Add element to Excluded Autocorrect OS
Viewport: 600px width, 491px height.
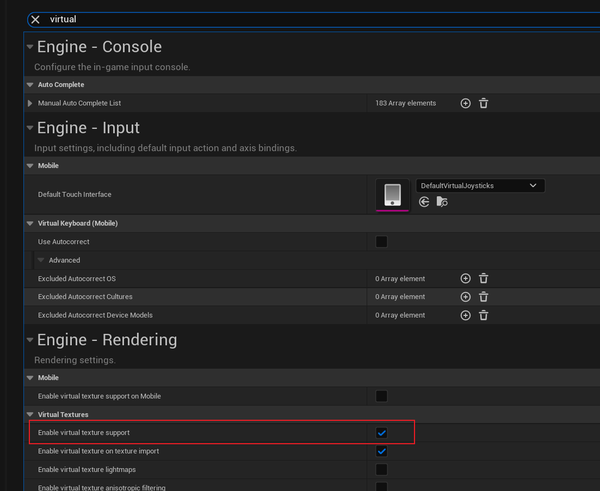(465, 279)
